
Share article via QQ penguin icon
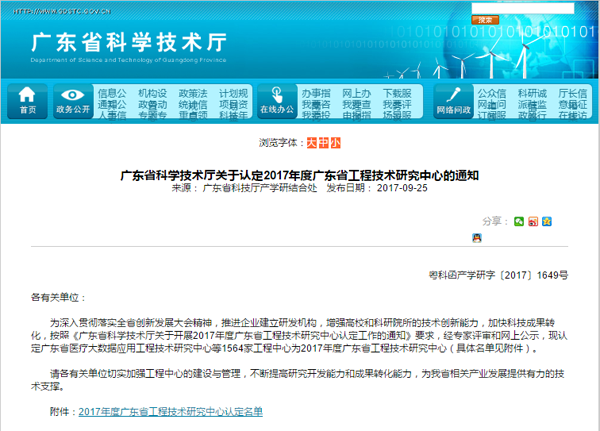[x=479, y=237]
